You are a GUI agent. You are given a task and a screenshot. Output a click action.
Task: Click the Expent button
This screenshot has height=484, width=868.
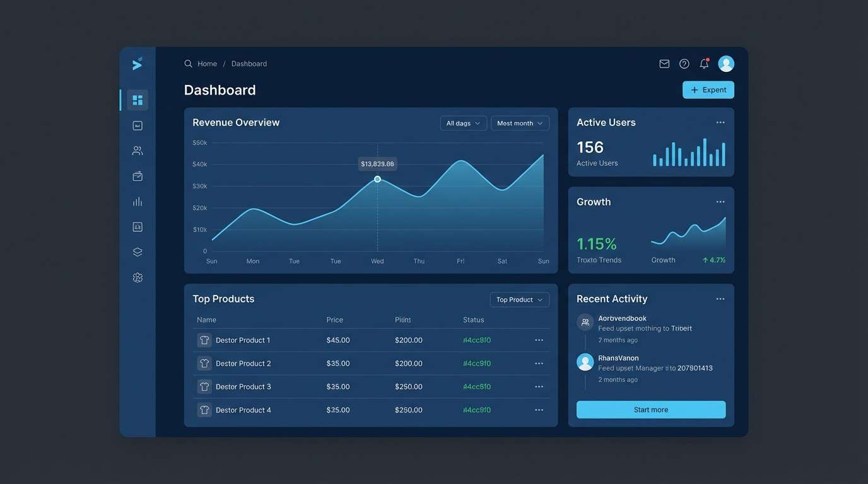pos(708,89)
